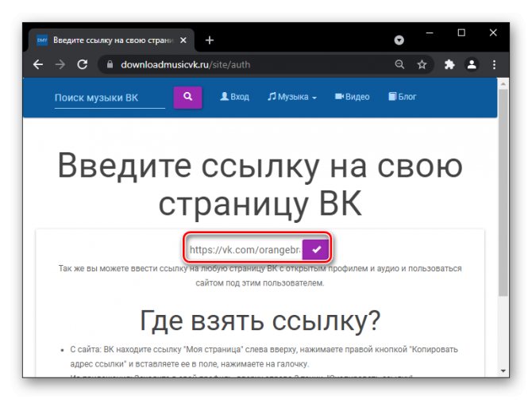
Task: Click the paragraph starting with Так же вы можете
Action: 260,275
